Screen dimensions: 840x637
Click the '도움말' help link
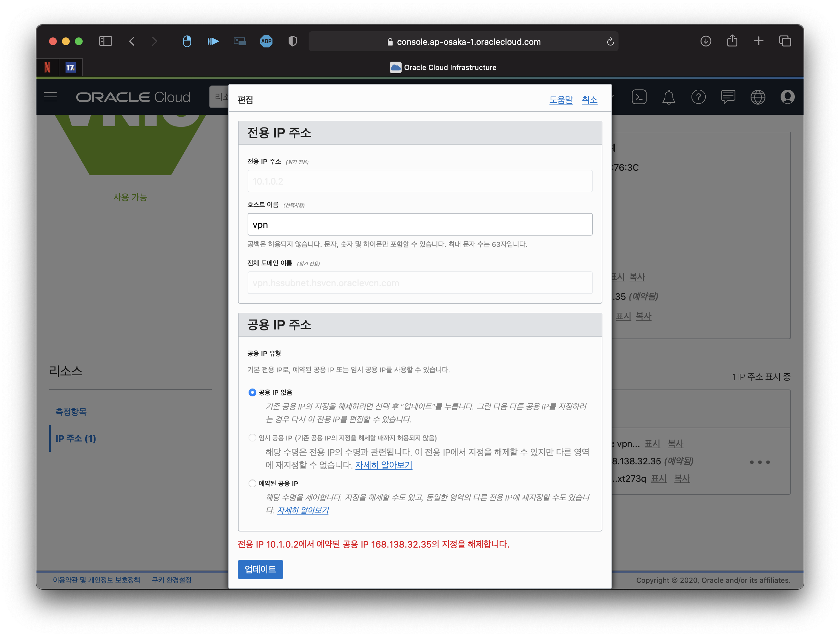[x=560, y=100]
